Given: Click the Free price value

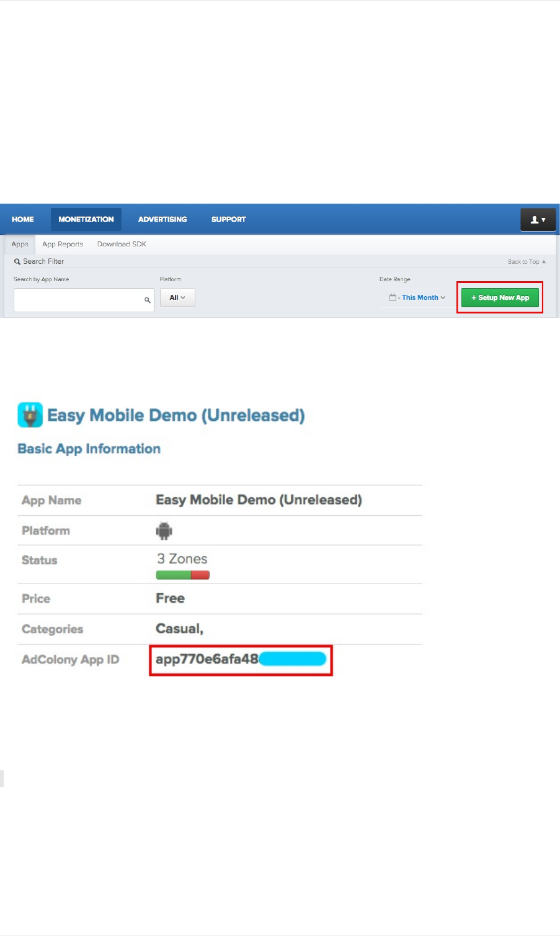Looking at the screenshot, I should click(170, 598).
